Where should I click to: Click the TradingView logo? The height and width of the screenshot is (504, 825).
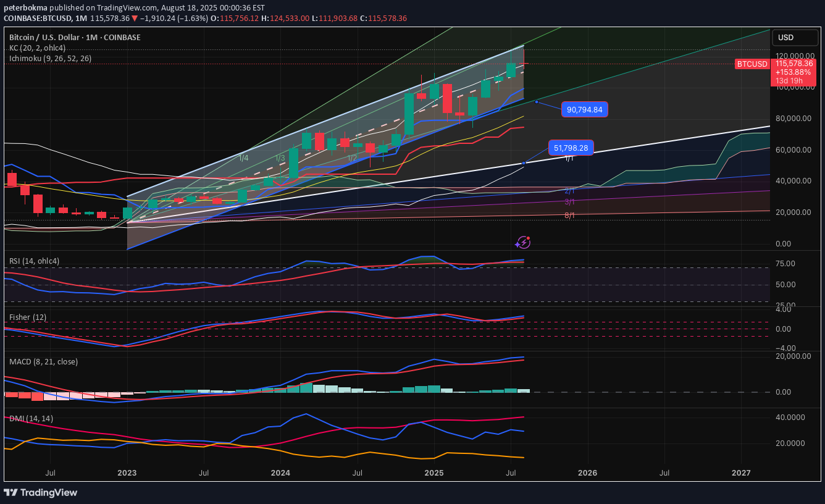[41, 492]
